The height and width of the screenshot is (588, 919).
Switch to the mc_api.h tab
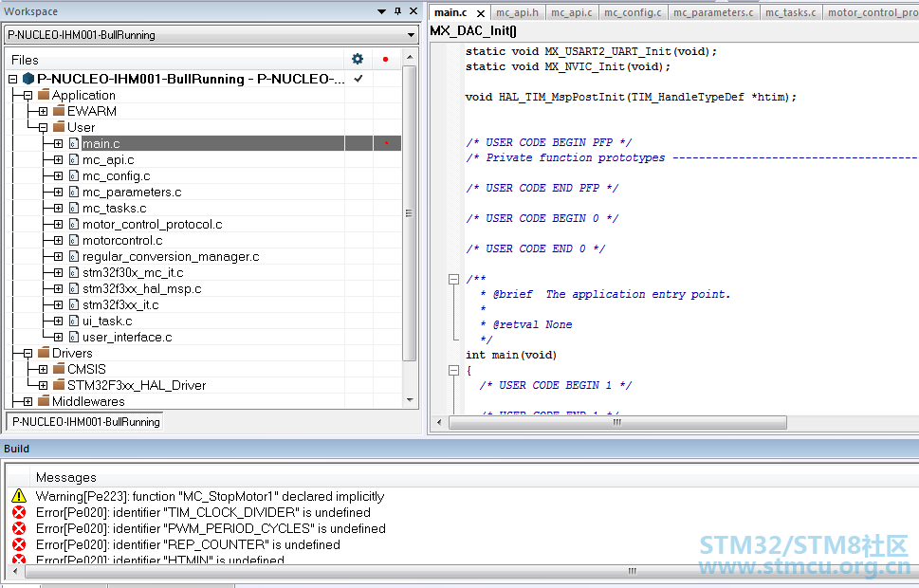coord(518,12)
